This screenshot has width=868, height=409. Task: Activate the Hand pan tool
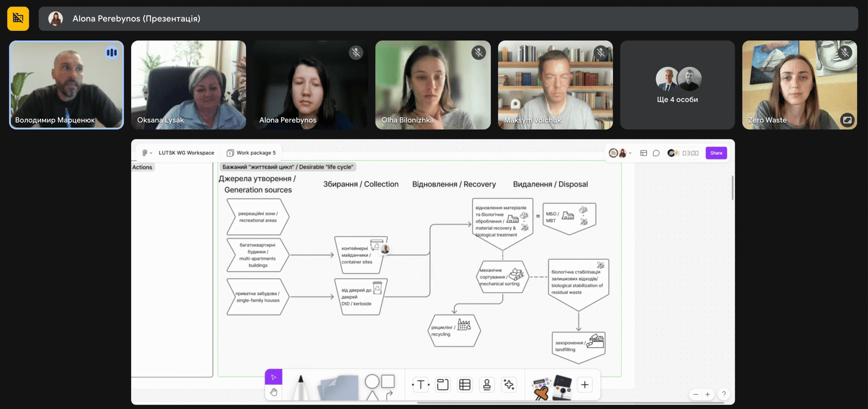click(x=273, y=392)
